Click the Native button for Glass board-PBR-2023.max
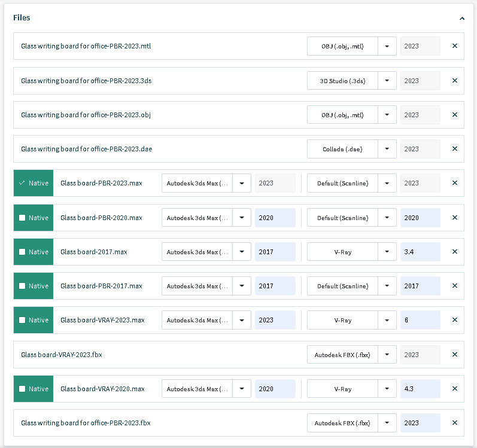 [x=34, y=183]
